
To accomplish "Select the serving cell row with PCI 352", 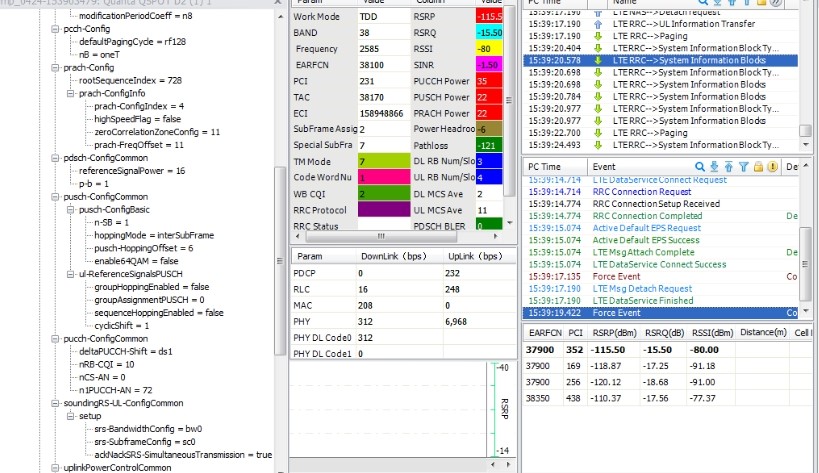I will tap(666, 349).
